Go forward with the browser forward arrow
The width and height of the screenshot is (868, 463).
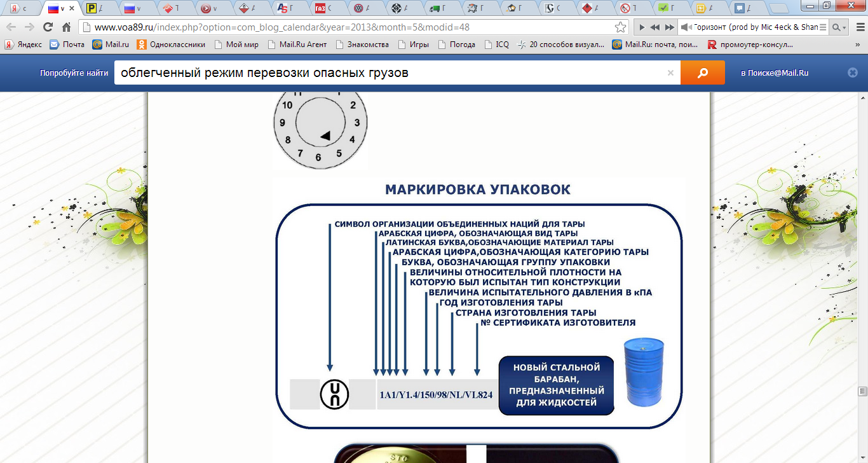[x=29, y=27]
